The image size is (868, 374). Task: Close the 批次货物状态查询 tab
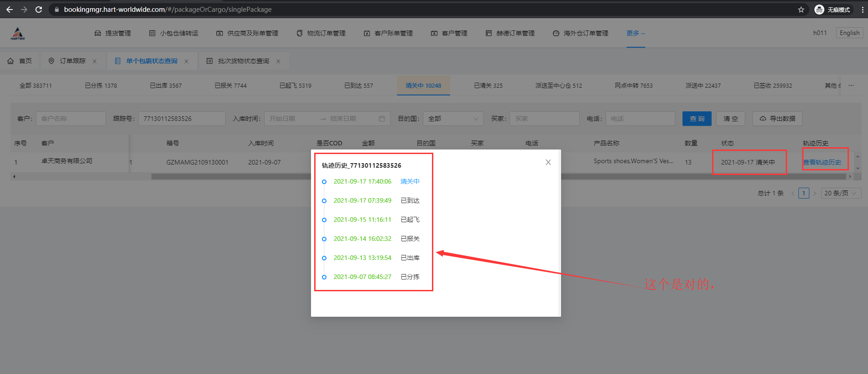[x=278, y=61]
